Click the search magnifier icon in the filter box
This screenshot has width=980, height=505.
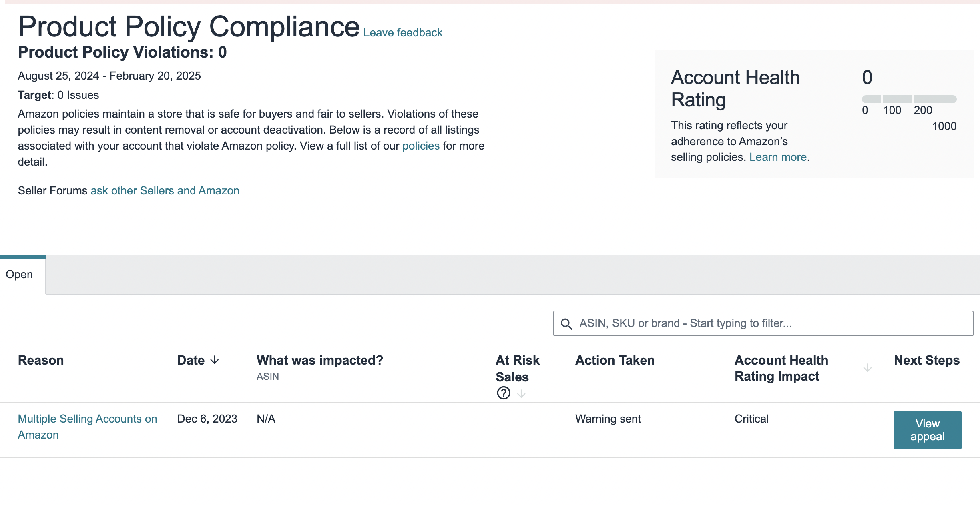[566, 323]
